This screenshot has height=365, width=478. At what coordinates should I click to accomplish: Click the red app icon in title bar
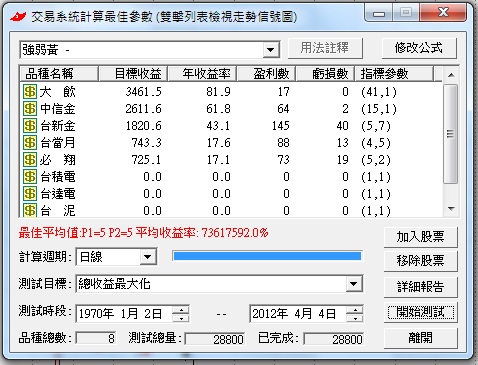tap(18, 16)
